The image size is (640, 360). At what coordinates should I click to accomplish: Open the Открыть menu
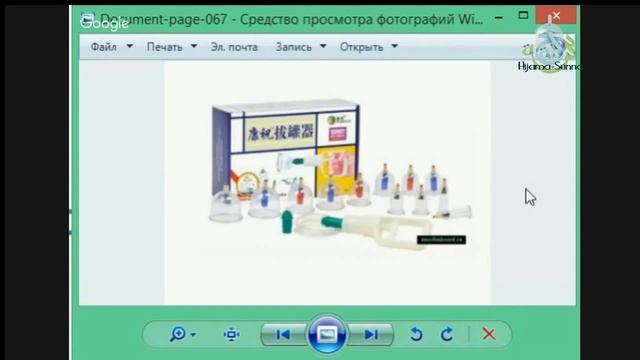tap(362, 47)
